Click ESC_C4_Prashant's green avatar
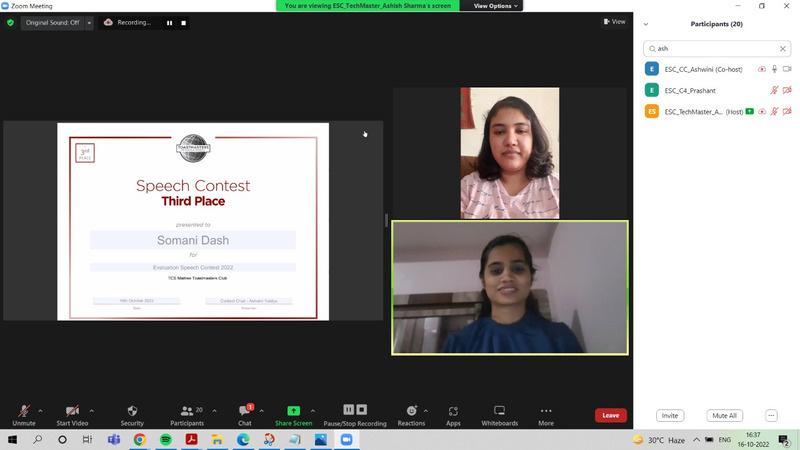This screenshot has width=800, height=450. [652, 90]
